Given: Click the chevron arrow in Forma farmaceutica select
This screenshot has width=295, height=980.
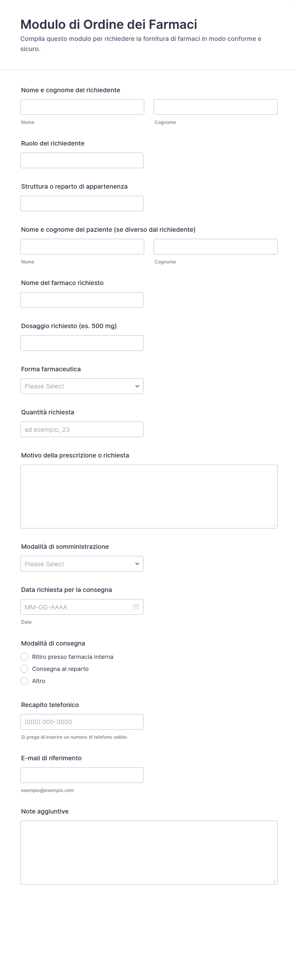Looking at the screenshot, I should click(137, 386).
